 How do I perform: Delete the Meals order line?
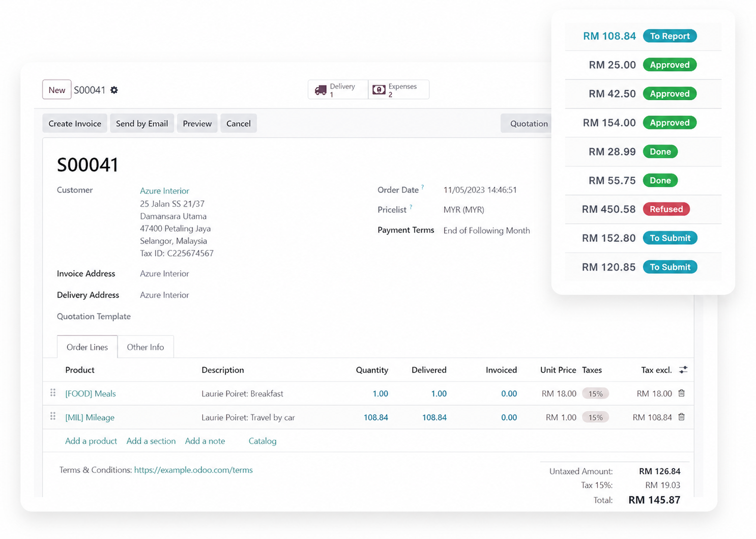[682, 393]
